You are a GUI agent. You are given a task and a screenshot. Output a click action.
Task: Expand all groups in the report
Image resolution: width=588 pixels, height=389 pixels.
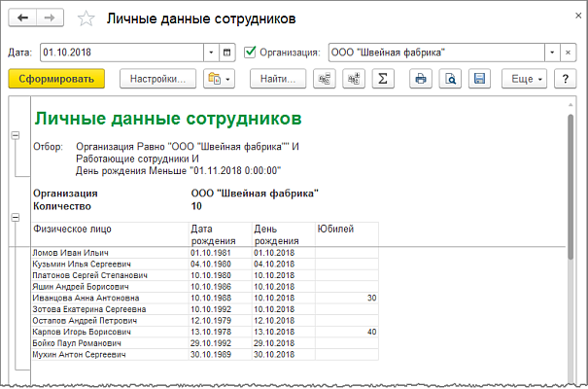click(x=352, y=79)
